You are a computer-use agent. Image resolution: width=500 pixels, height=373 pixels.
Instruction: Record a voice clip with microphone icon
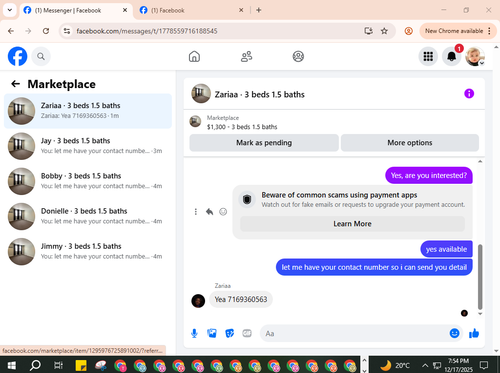(x=194, y=333)
